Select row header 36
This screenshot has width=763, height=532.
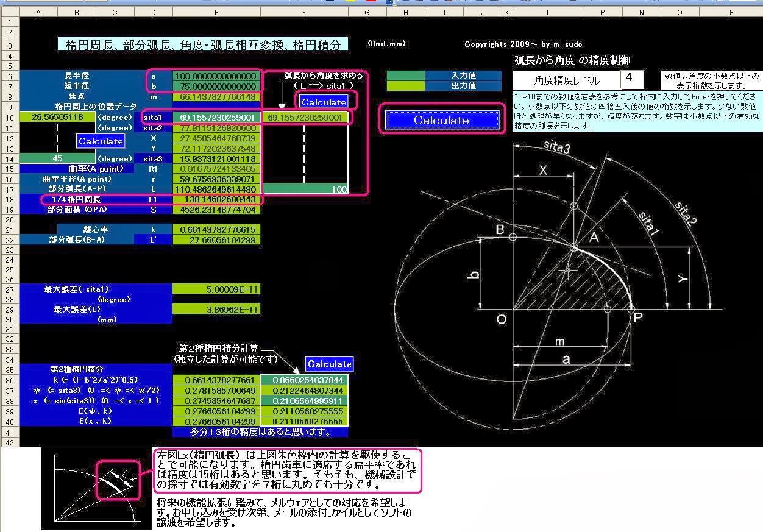click(x=10, y=380)
